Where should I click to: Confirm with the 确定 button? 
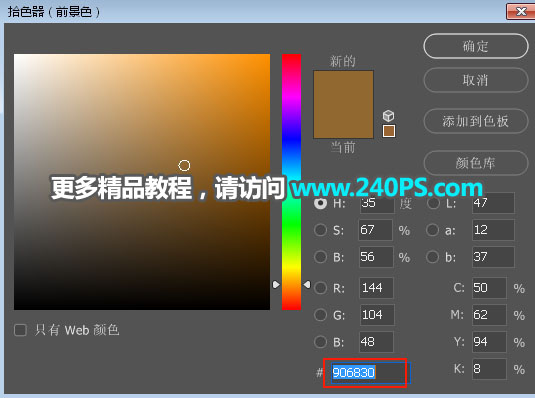coord(476,46)
